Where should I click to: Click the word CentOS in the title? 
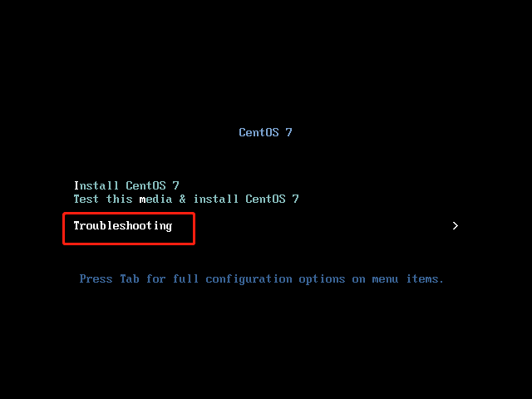259,132
